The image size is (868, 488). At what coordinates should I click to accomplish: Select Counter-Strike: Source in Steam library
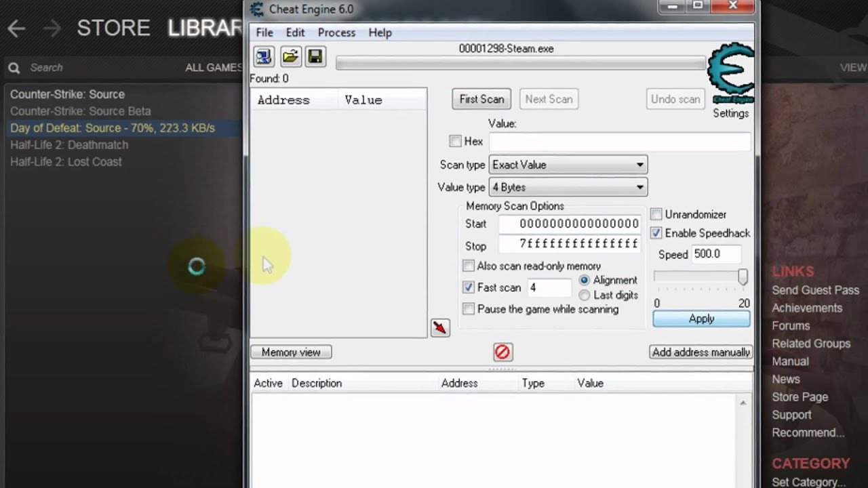point(67,94)
